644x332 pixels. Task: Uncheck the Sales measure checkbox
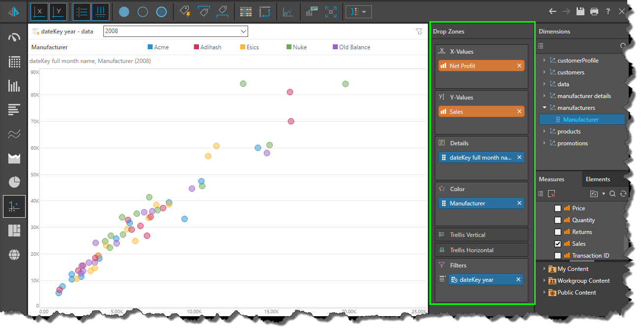point(558,244)
